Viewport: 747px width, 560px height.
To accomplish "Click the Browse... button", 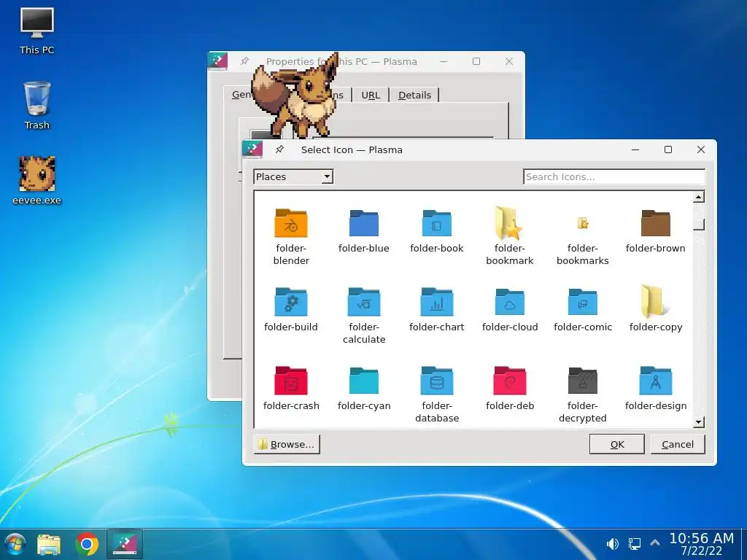I will click(287, 444).
